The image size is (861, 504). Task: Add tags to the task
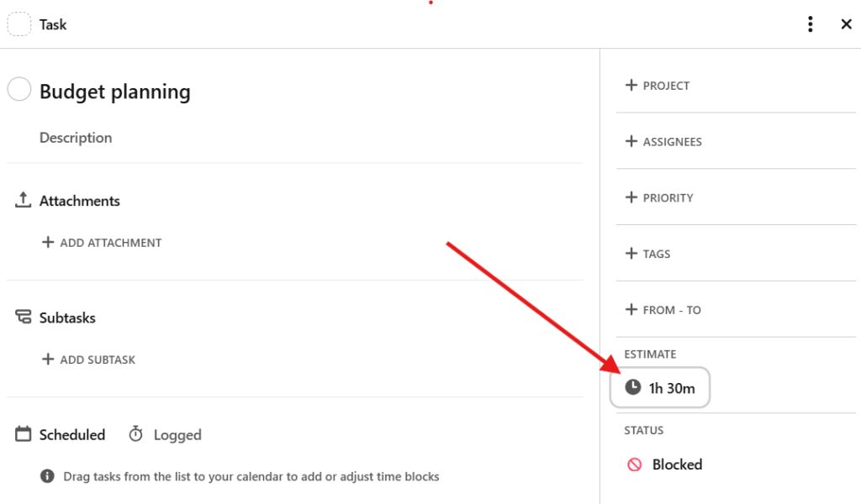click(x=648, y=254)
